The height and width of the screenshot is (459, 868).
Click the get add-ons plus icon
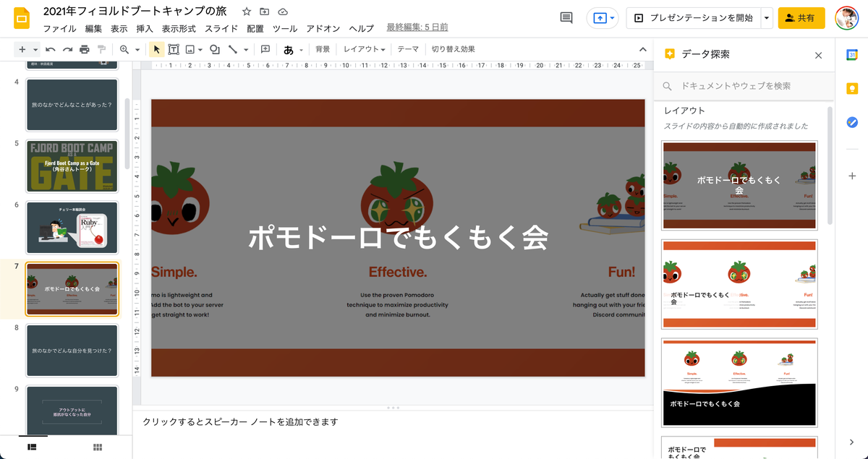[x=852, y=176]
